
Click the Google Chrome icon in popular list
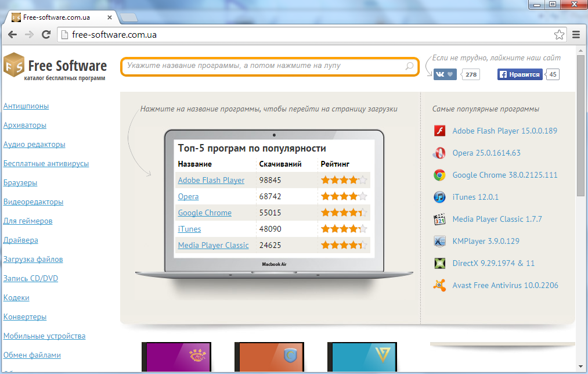439,175
